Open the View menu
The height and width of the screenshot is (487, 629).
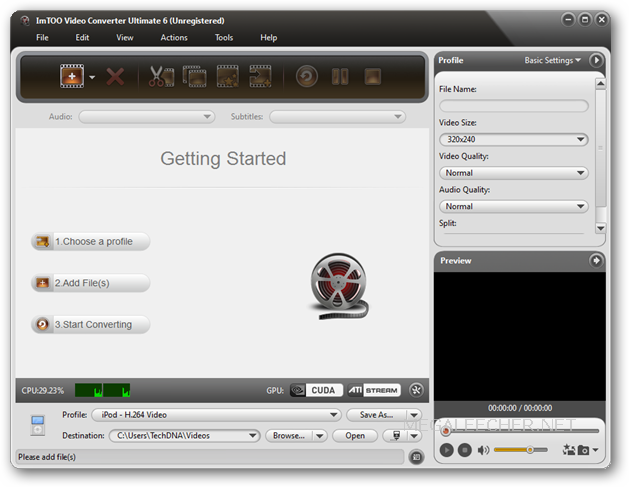(x=125, y=38)
